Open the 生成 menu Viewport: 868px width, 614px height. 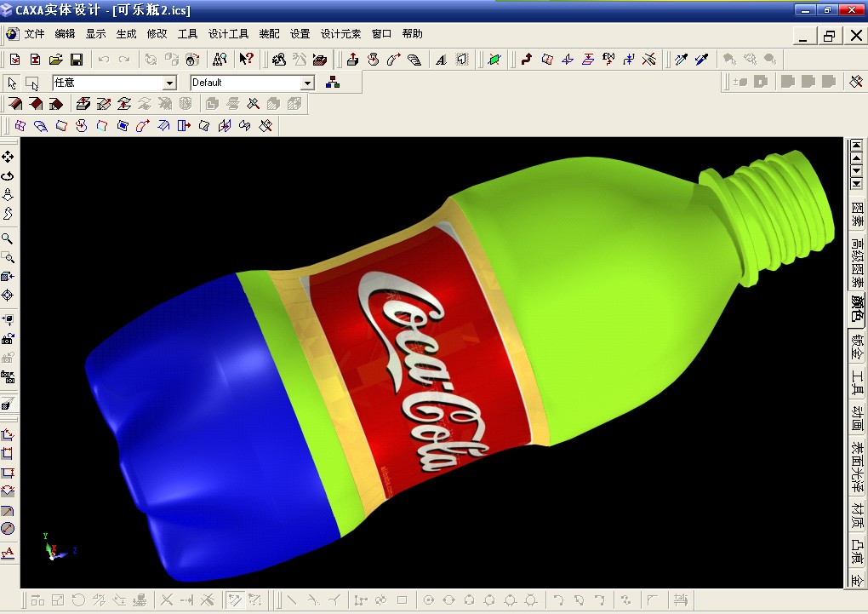tap(126, 34)
